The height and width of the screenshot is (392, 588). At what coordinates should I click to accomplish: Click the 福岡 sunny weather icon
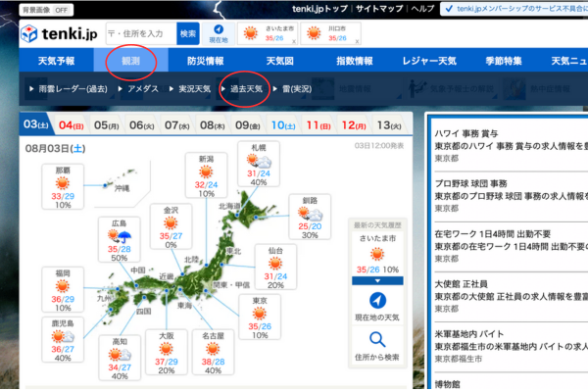(x=63, y=286)
